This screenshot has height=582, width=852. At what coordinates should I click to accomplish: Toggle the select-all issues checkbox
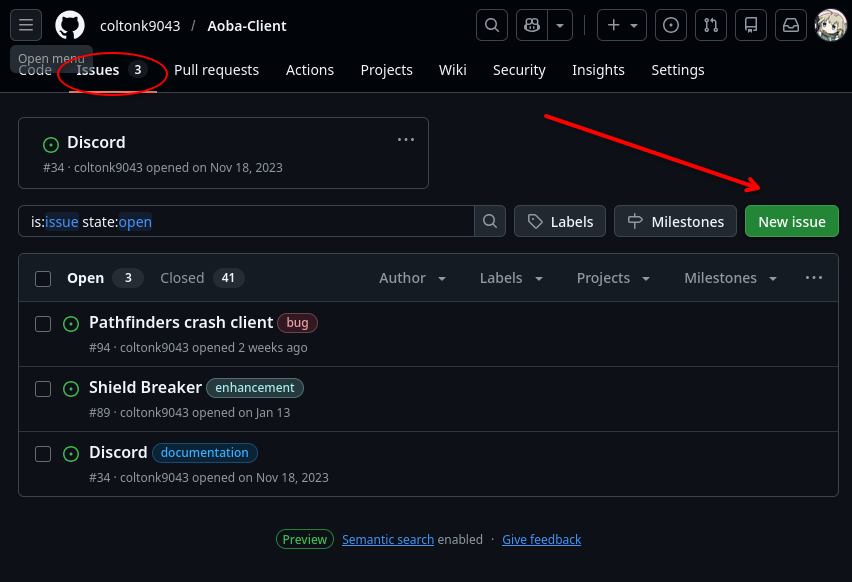(43, 279)
